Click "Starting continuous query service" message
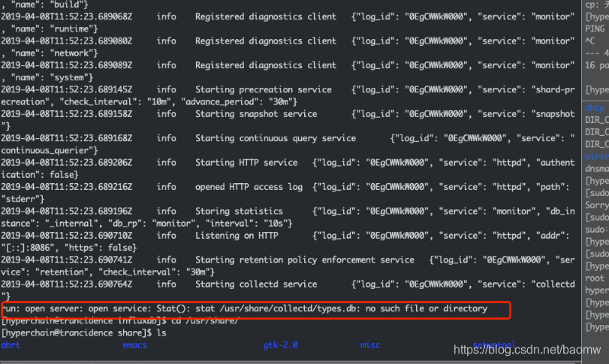Viewport: 609px width, 364px height. pyautogui.click(x=276, y=138)
